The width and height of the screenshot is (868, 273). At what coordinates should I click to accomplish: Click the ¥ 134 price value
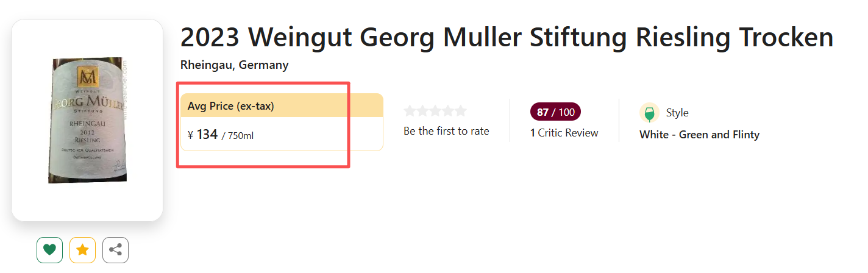pos(203,135)
